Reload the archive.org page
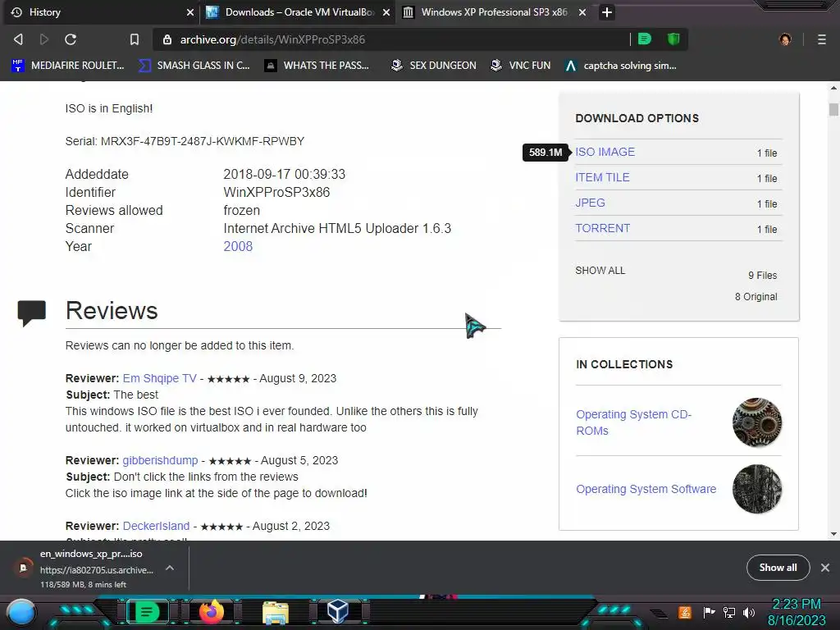Image resolution: width=840 pixels, height=630 pixels. pos(71,39)
